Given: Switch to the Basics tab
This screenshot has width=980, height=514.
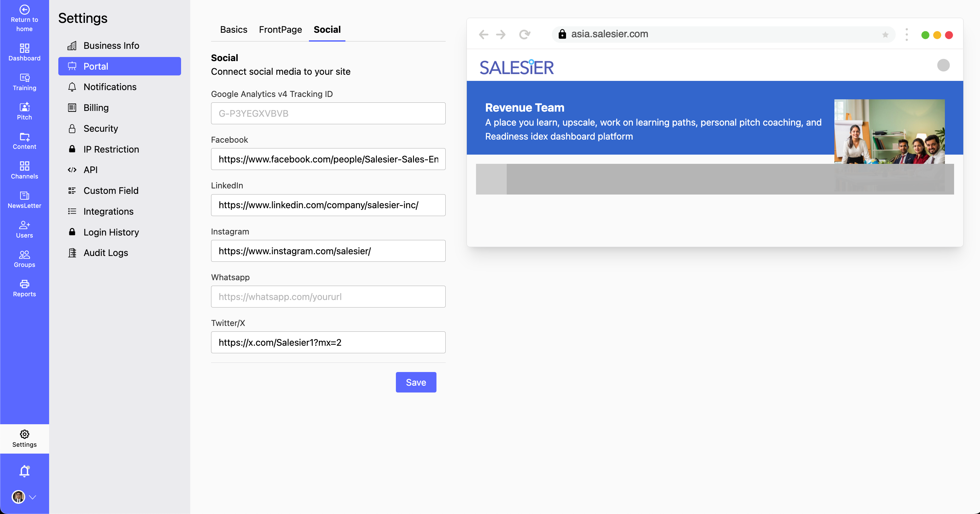Looking at the screenshot, I should [x=233, y=30].
